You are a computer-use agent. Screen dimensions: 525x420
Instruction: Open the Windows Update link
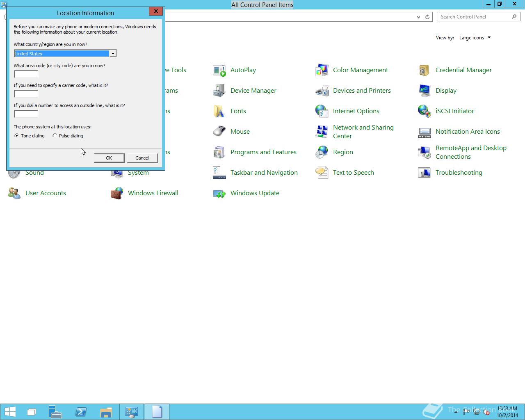tap(255, 193)
